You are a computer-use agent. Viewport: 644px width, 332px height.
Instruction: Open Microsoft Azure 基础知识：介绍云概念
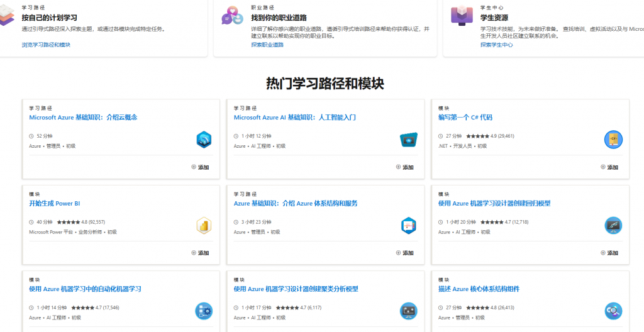click(83, 118)
